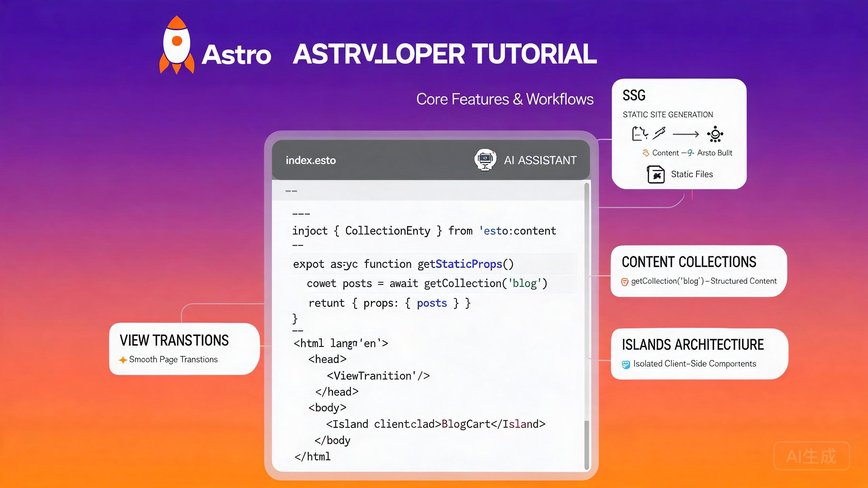Viewport: 868px width, 488px height.
Task: Click the ISLANDS ARCHITECTIURE heading
Action: click(x=693, y=344)
